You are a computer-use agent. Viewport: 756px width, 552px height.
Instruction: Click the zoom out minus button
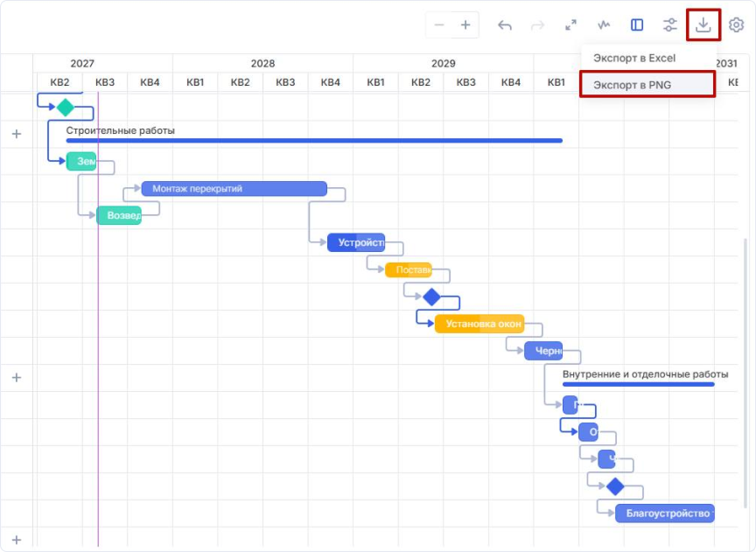tap(439, 25)
